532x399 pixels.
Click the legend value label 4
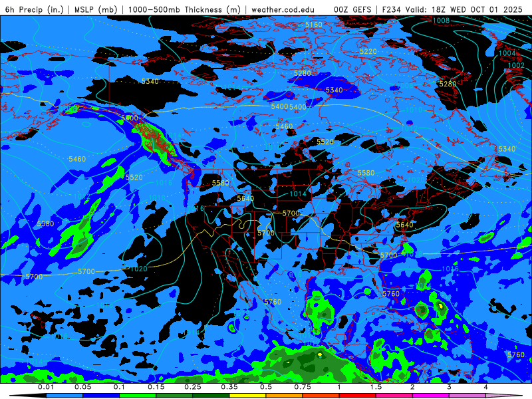485,387
